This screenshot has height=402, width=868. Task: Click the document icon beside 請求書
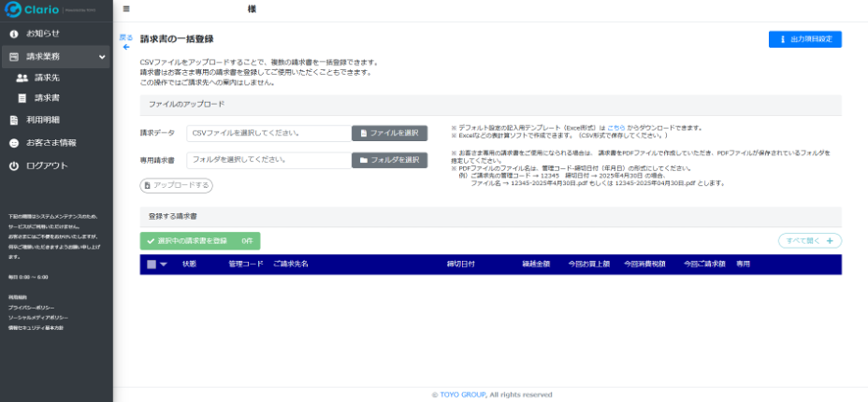click(22, 98)
